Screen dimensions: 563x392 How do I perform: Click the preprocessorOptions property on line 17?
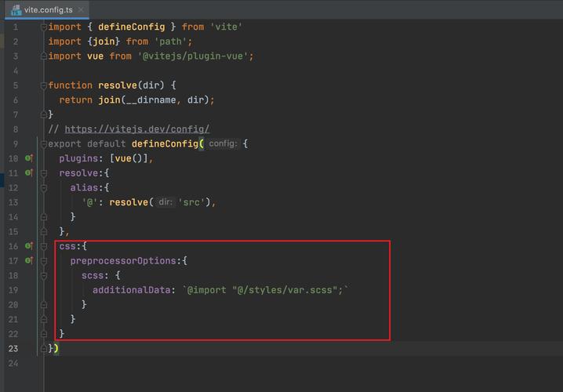click(123, 261)
